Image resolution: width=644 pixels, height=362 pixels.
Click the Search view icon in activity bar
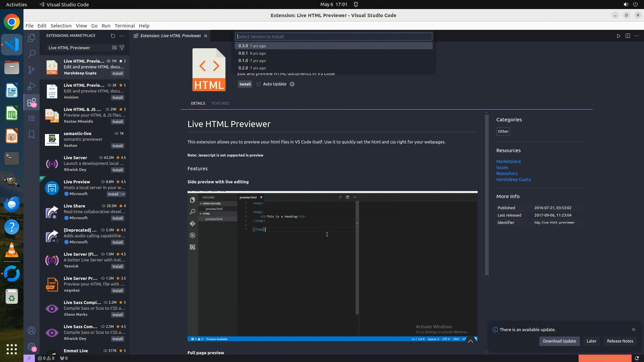(x=32, y=54)
